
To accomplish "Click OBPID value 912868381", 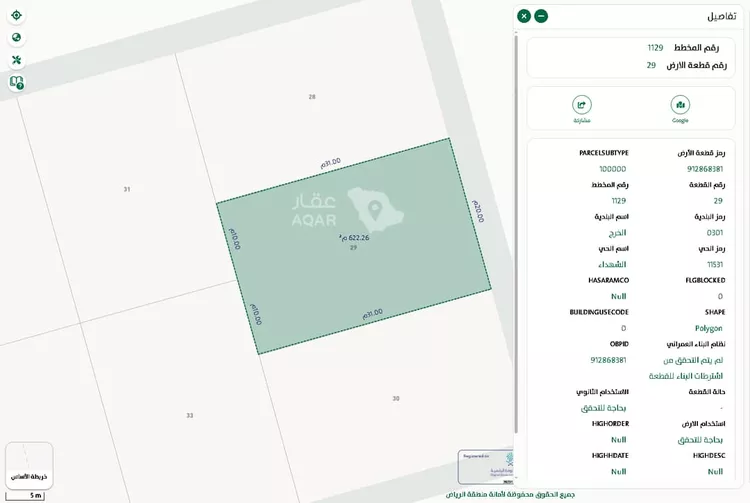I will [x=608, y=360].
